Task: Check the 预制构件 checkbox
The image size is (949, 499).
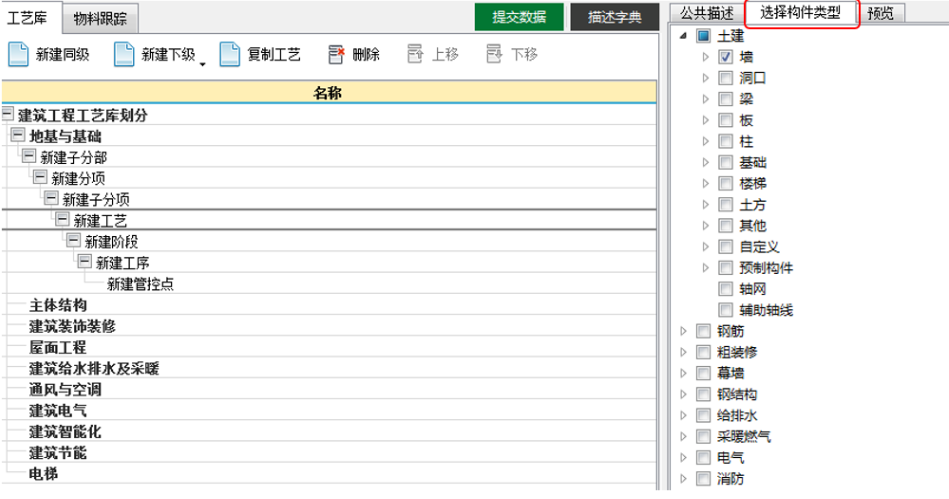Action: 726,268
